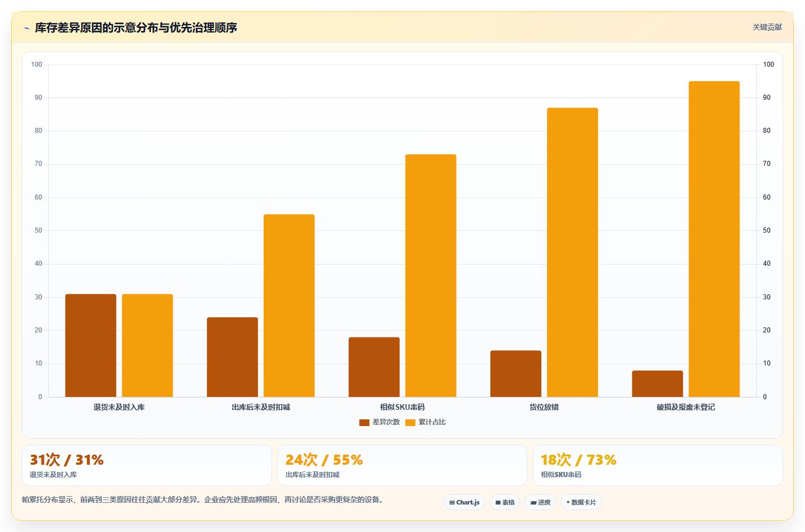Select the 进度 tag chip
The height and width of the screenshot is (532, 805).
pyautogui.click(x=540, y=502)
